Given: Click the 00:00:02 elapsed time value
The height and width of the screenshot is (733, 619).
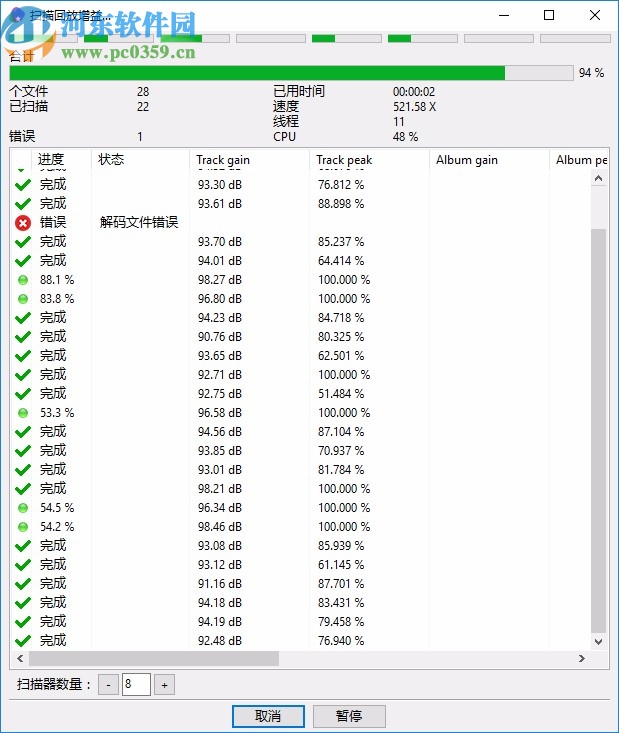Looking at the screenshot, I should coord(414,92).
